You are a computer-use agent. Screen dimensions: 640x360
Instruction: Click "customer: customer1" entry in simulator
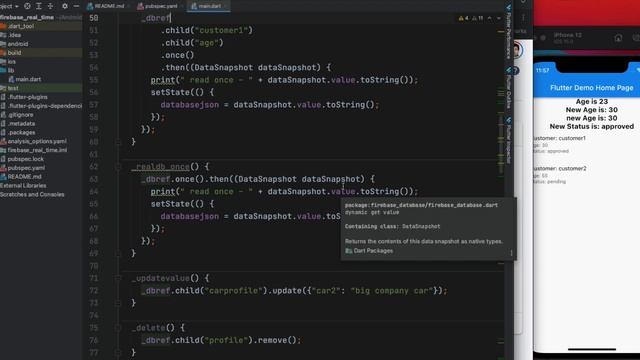click(x=560, y=138)
